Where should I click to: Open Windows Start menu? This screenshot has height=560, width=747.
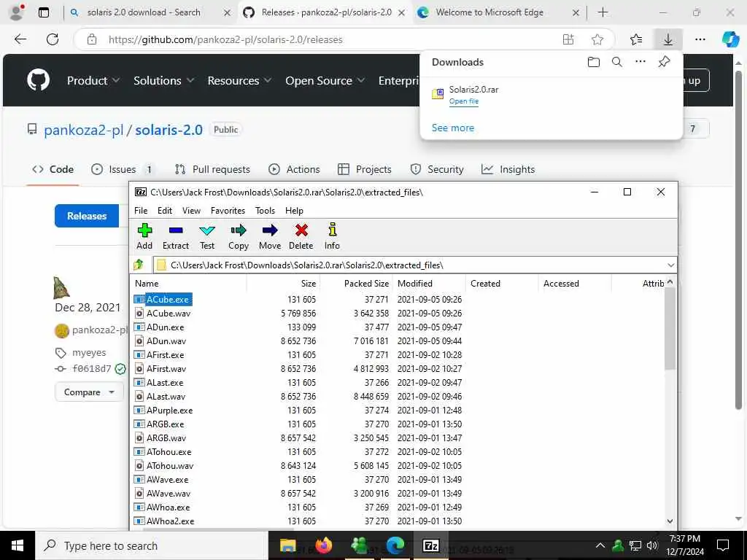click(18, 545)
